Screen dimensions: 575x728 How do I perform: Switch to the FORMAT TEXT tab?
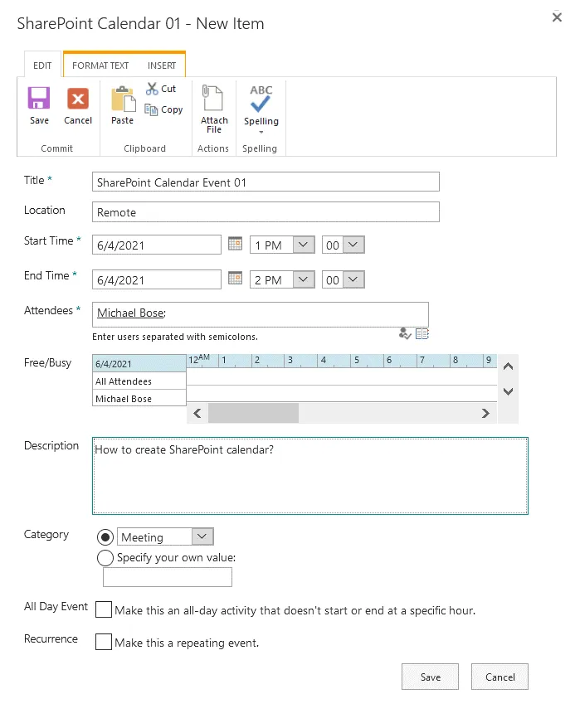pos(100,66)
